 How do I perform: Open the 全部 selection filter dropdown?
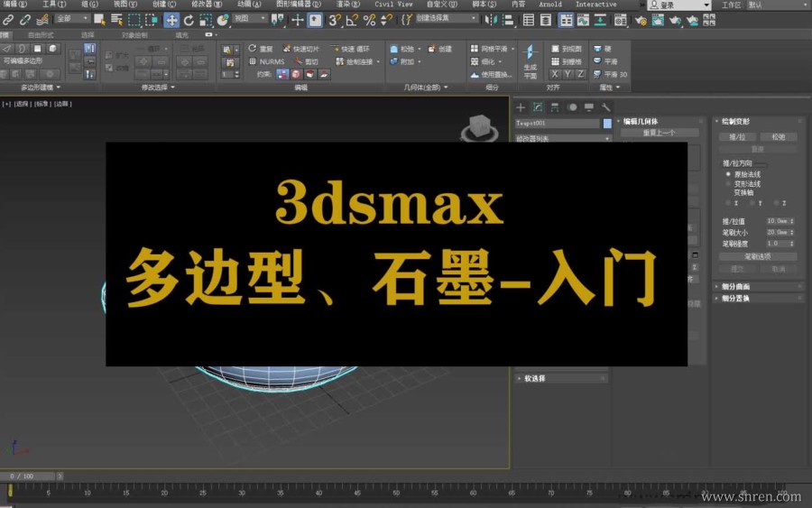[72, 19]
